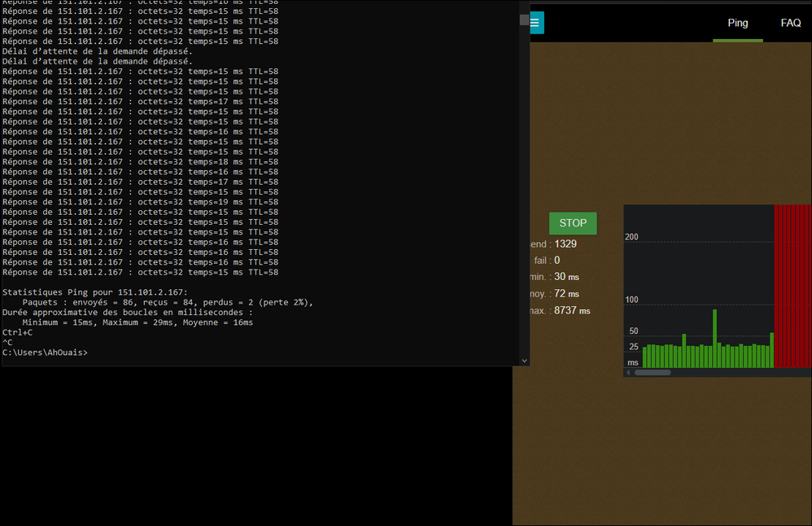Click the chart's horizontal scrollbar thumb
The height and width of the screenshot is (526, 812).
653,372
